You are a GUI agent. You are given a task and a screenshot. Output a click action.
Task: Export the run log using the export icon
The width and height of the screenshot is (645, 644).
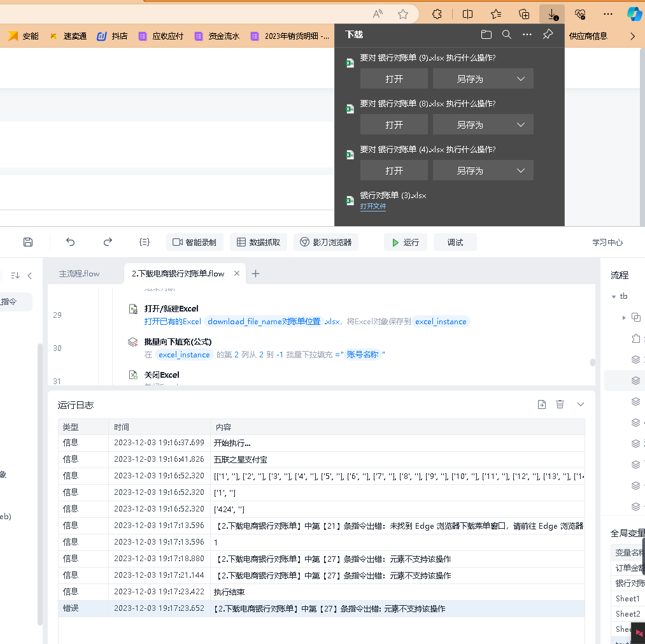(x=542, y=404)
